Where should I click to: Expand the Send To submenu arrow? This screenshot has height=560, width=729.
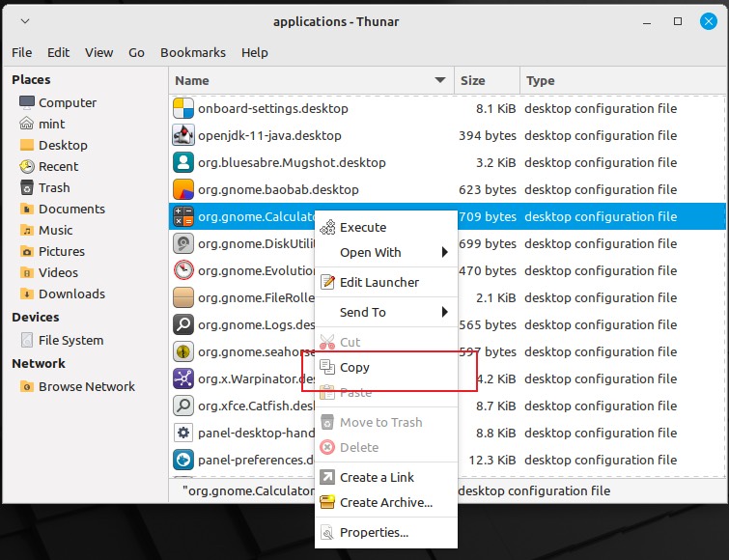[445, 312]
